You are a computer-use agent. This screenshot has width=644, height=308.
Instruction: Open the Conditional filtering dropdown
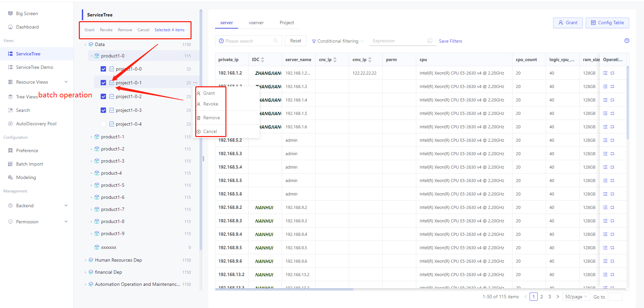point(338,41)
